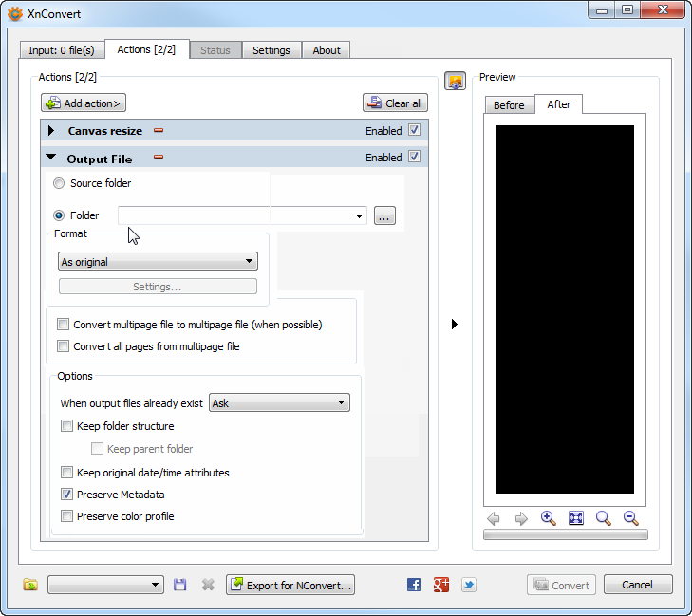Click the preview horizontal scrollbar
This screenshot has height=616, width=692.
point(566,534)
